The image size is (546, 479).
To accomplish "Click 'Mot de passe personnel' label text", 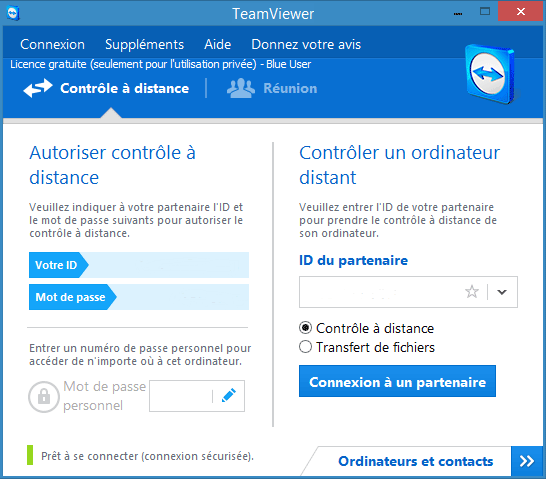I will pos(104,396).
